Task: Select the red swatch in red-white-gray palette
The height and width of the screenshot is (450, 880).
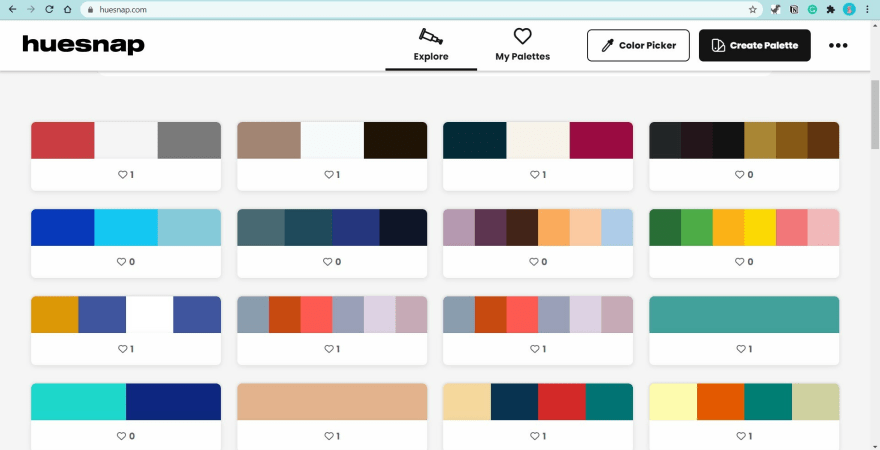Action: (x=62, y=140)
